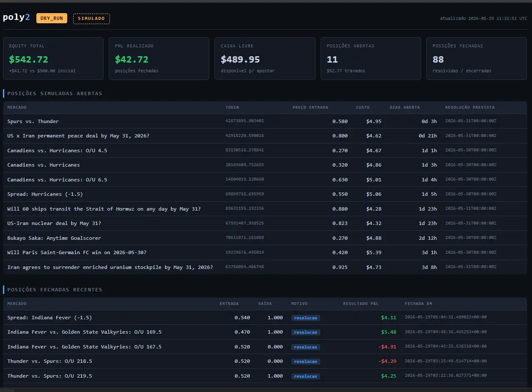Click 'resolucao' tag in O/U 218.5 row
Image resolution: width=532 pixels, height=392 pixels.
(x=305, y=362)
